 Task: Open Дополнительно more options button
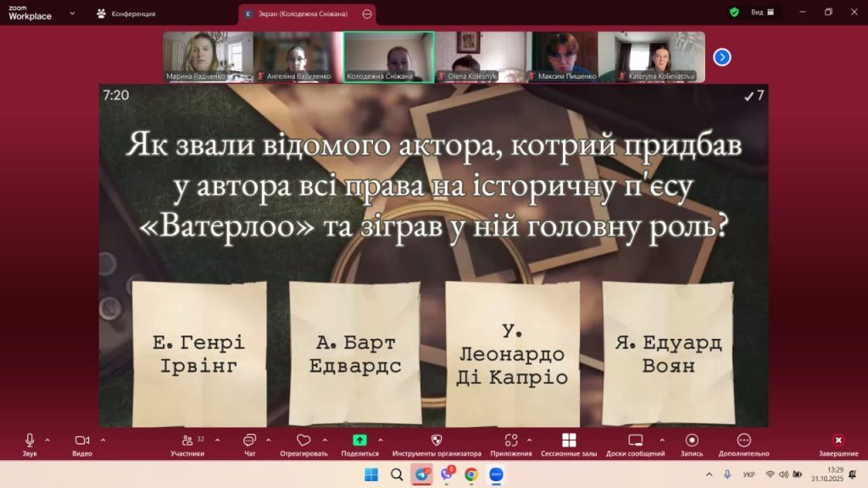coord(743,441)
